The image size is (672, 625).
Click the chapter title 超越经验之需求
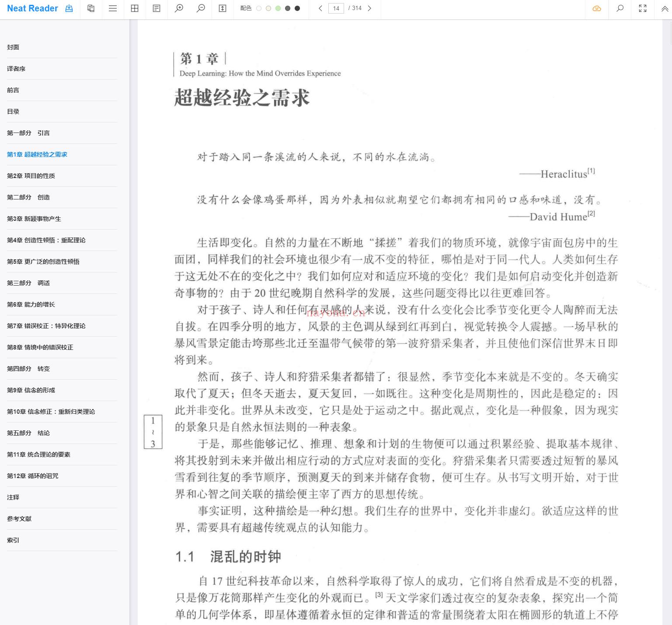[242, 98]
